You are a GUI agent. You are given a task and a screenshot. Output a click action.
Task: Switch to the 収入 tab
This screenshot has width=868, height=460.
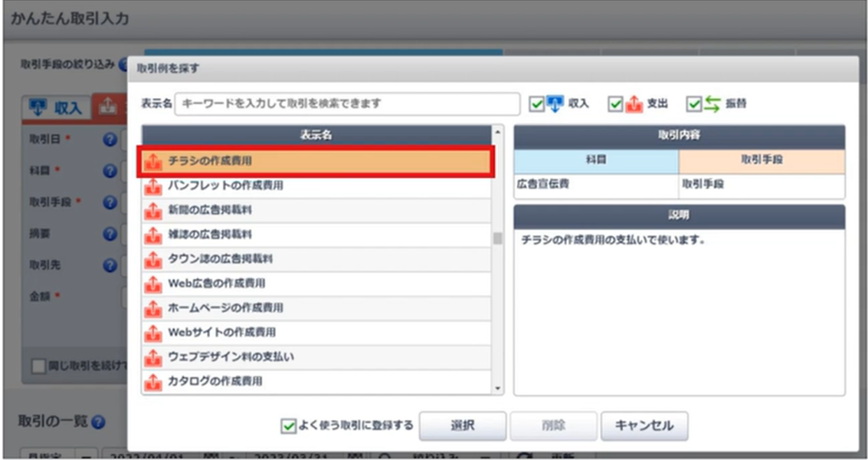[55, 108]
